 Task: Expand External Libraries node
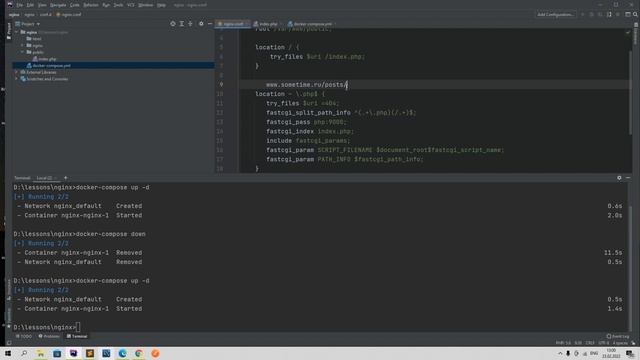coord(16,72)
